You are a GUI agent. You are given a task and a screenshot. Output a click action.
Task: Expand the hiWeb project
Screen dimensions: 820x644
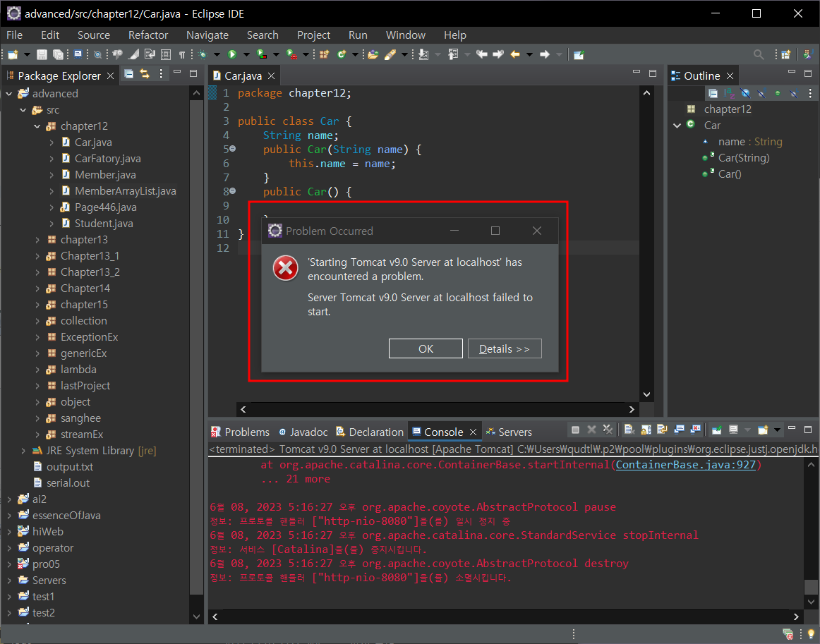9,532
